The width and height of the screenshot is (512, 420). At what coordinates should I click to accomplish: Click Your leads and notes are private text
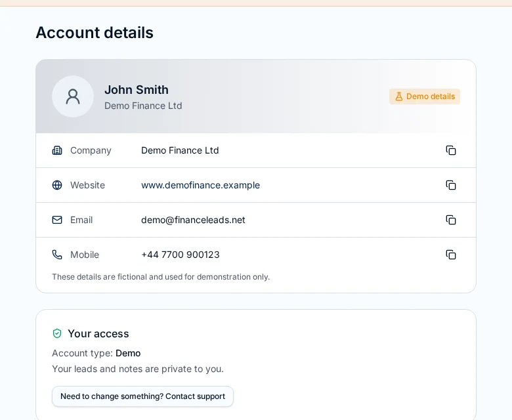click(138, 369)
